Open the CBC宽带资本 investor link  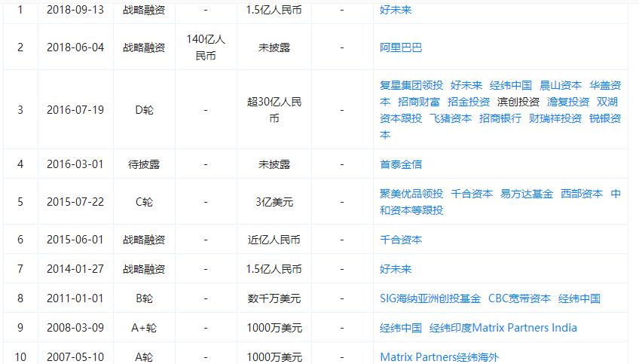point(519,298)
